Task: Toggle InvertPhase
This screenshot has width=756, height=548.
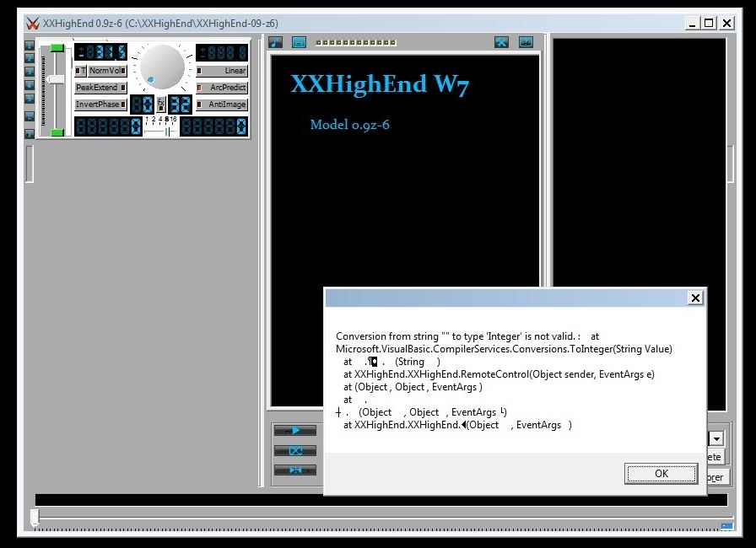Action: pos(100,105)
